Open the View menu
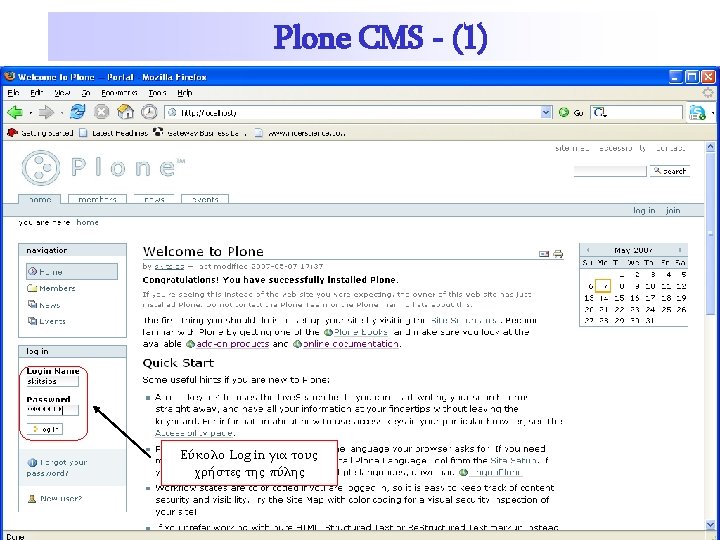 click(62, 93)
